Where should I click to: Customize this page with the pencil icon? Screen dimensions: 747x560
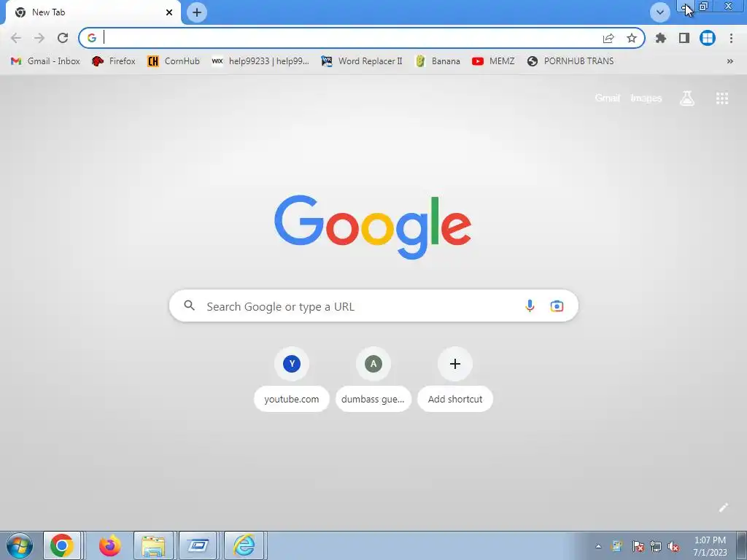click(723, 507)
